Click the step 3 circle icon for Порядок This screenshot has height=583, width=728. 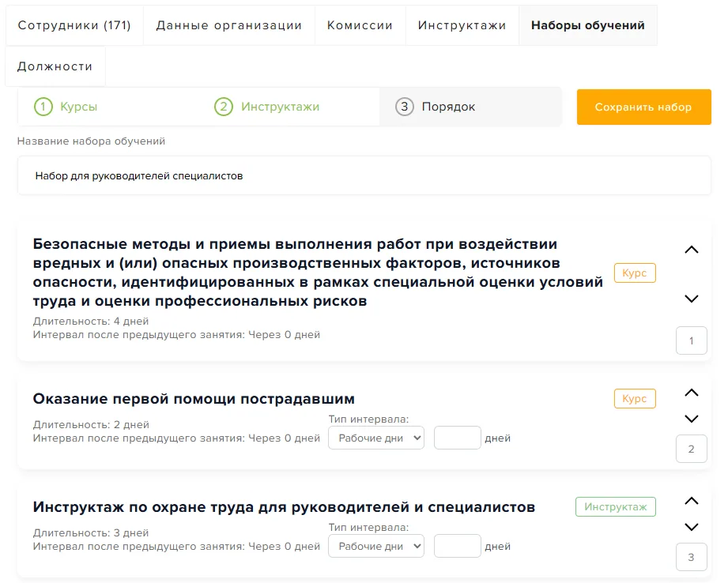click(x=405, y=107)
